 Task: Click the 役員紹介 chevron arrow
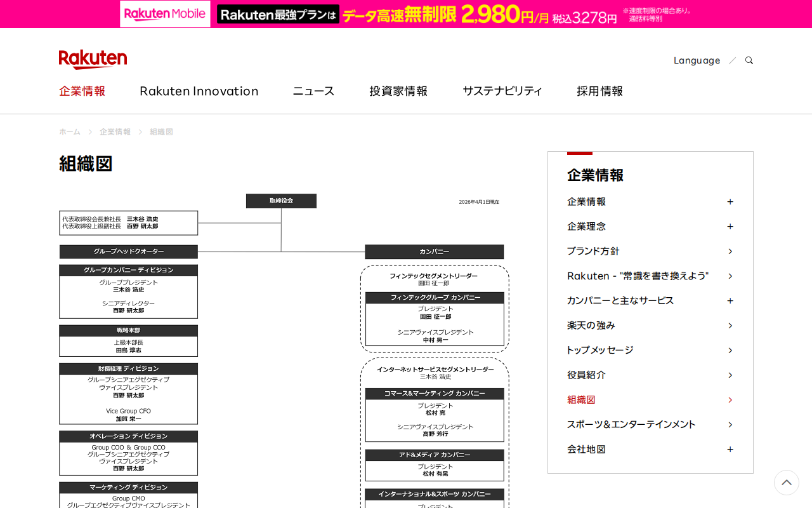pos(730,375)
